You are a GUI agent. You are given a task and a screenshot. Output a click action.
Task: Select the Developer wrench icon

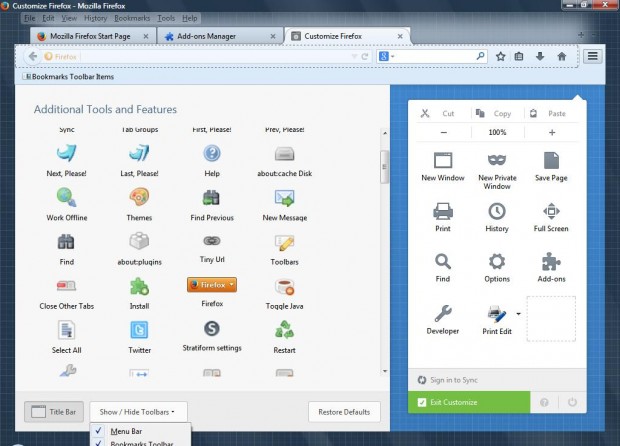(x=443, y=313)
